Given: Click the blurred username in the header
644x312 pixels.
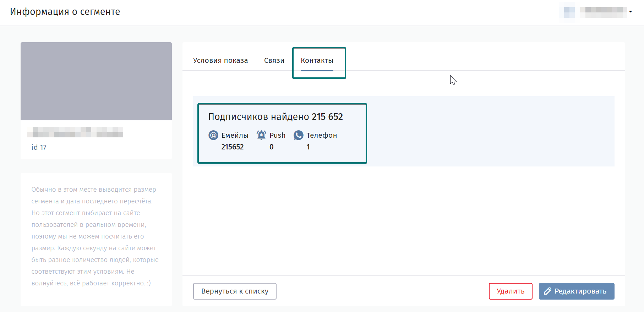Looking at the screenshot, I should (x=604, y=12).
